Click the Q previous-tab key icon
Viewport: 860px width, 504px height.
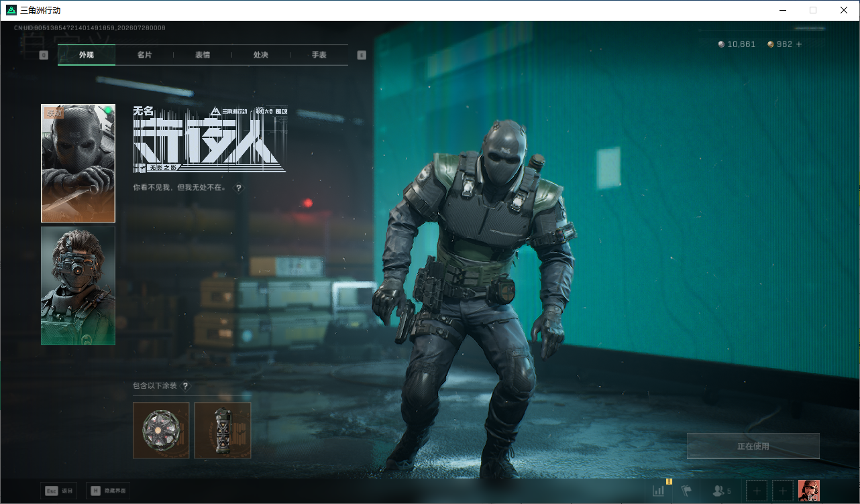tap(44, 55)
